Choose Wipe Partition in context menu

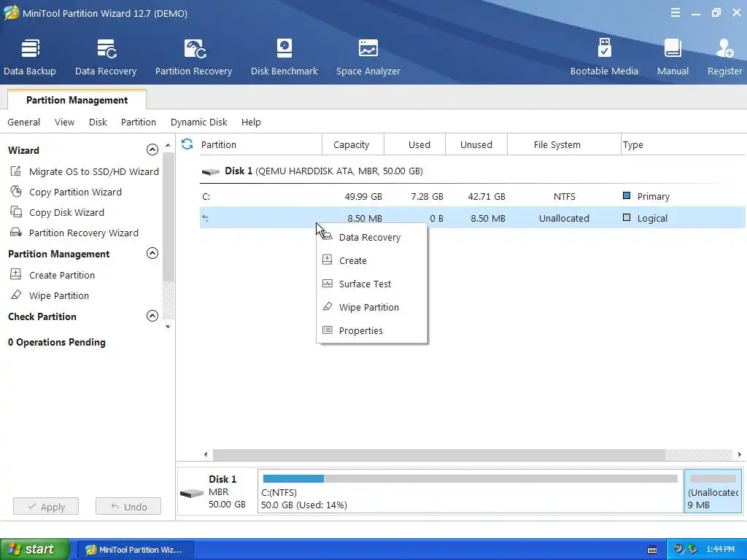point(371,307)
